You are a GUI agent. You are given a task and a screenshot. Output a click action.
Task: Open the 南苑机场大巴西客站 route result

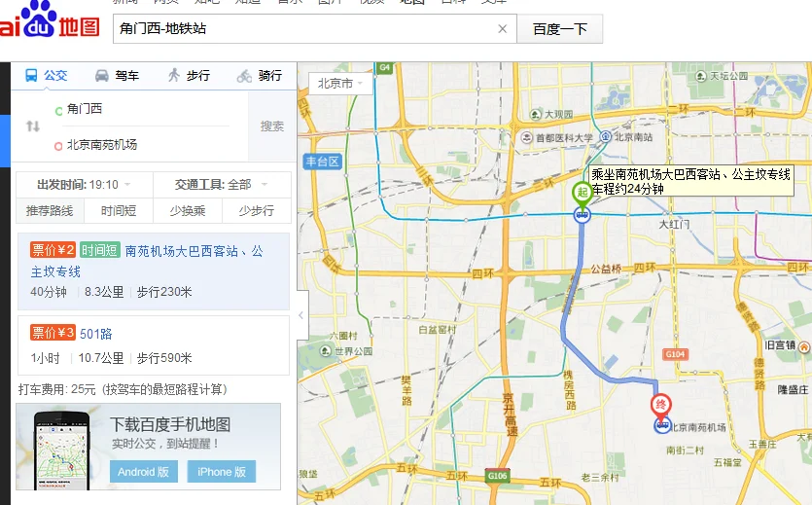coord(154,271)
